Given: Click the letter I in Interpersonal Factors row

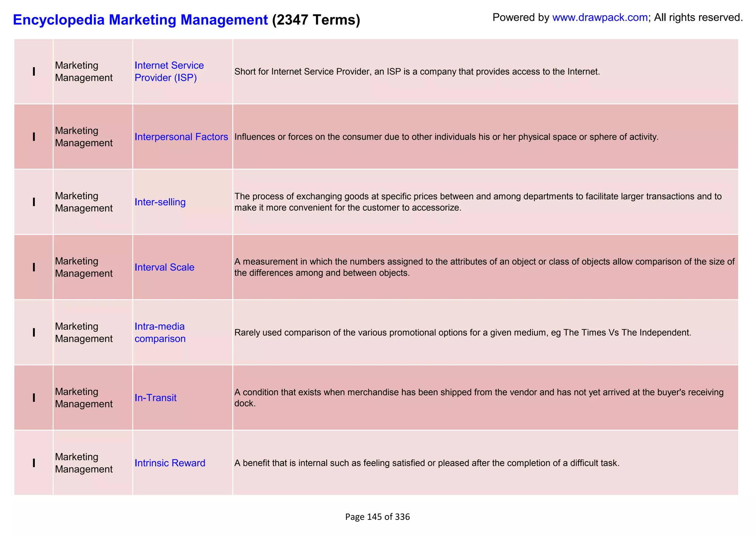Looking at the screenshot, I should [x=34, y=137].
